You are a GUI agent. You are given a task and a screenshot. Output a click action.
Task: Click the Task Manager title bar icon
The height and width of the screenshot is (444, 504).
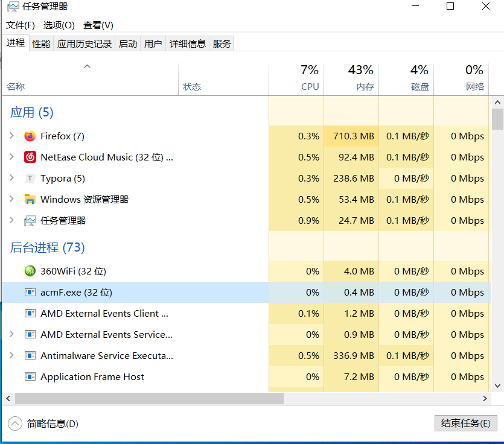[x=13, y=7]
